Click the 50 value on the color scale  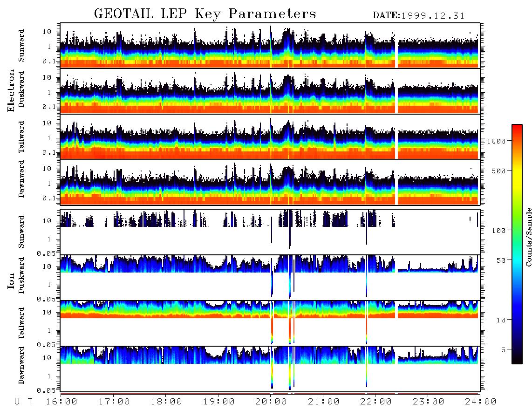click(501, 260)
